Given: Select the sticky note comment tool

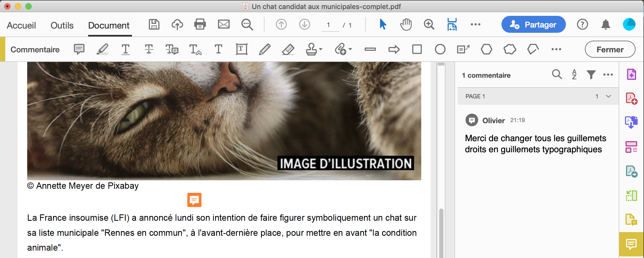Looking at the screenshot, I should [x=79, y=49].
